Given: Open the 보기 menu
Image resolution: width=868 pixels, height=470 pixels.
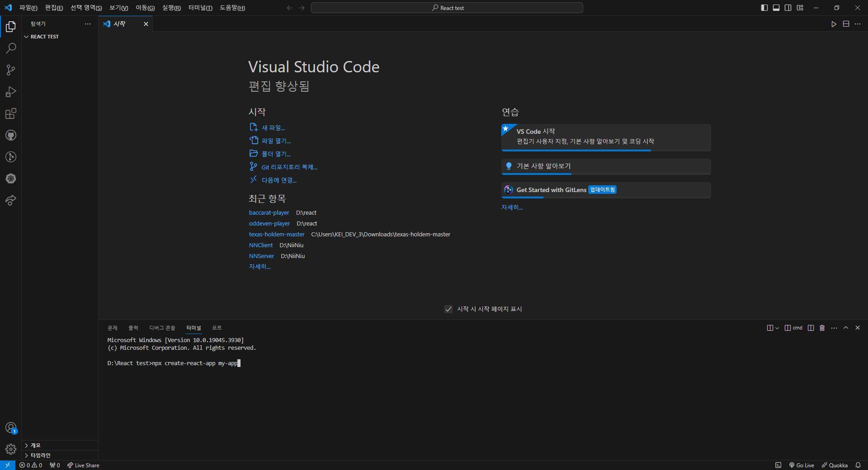Looking at the screenshot, I should (x=118, y=8).
